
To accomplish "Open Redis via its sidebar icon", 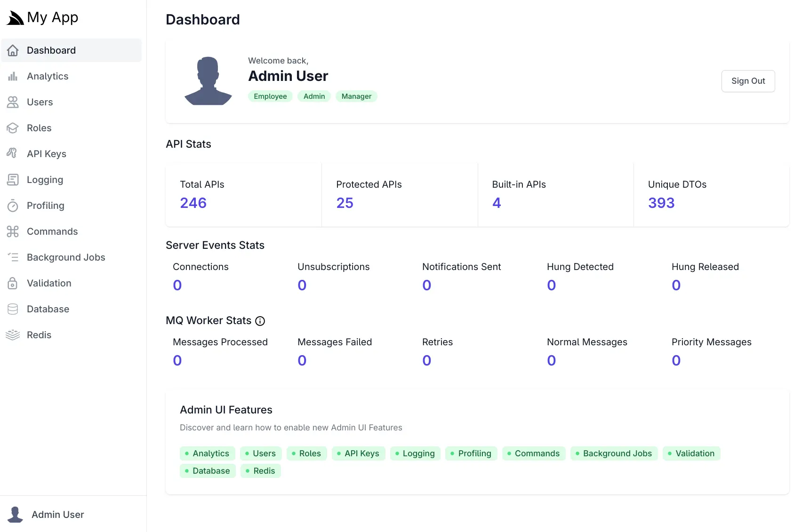I will click(13, 334).
